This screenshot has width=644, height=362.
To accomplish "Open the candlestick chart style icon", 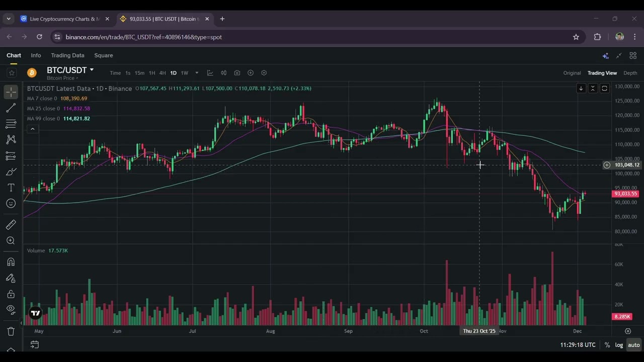I will [223, 73].
